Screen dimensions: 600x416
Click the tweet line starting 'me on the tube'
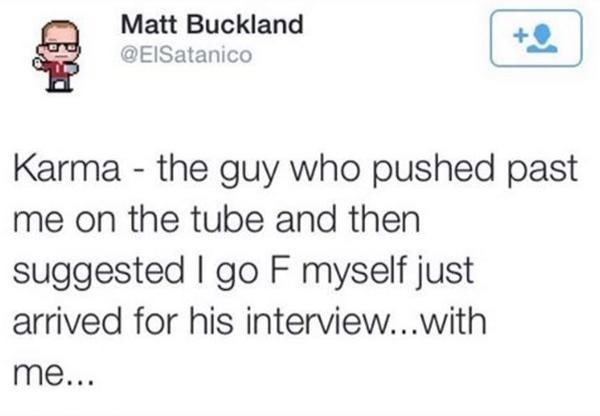click(x=217, y=219)
